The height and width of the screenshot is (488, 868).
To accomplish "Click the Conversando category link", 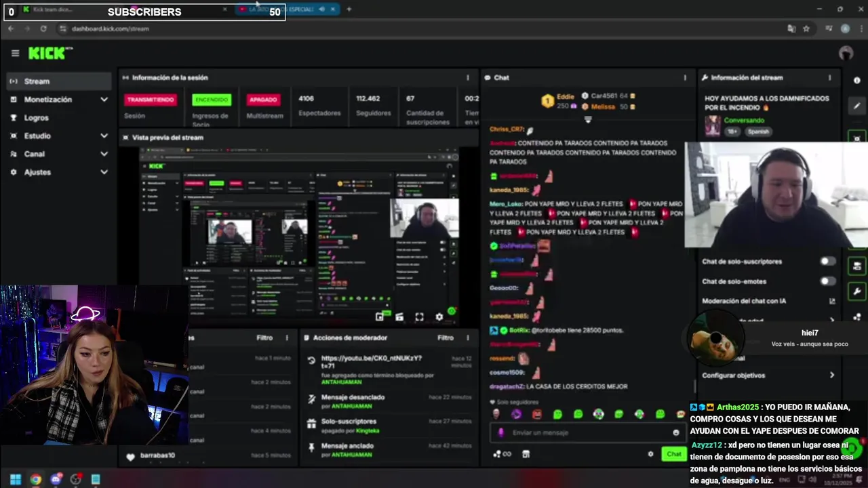I will pyautogui.click(x=744, y=121).
